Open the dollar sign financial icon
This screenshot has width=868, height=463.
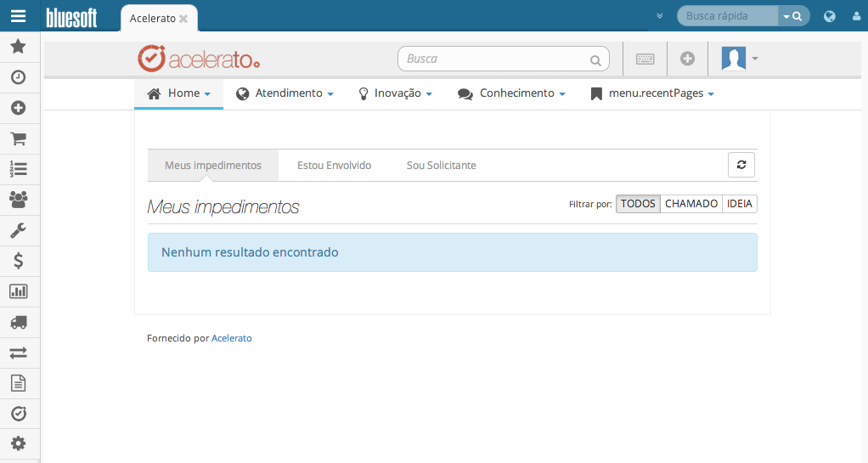click(x=19, y=261)
